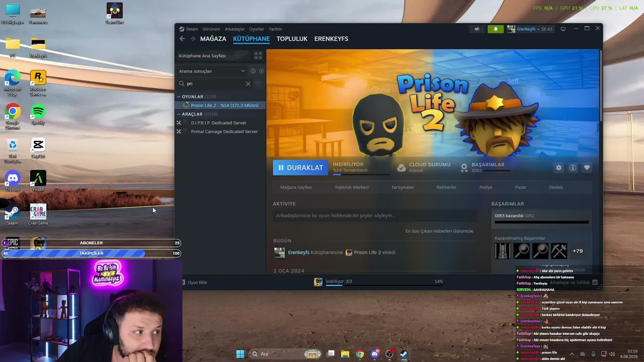Open Prison Life 2 manage gear icon

[558, 168]
